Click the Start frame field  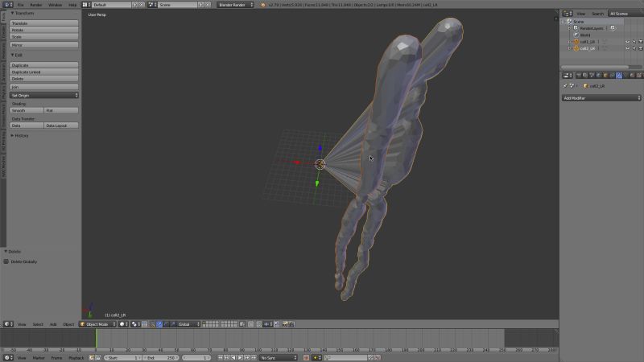[122, 358]
